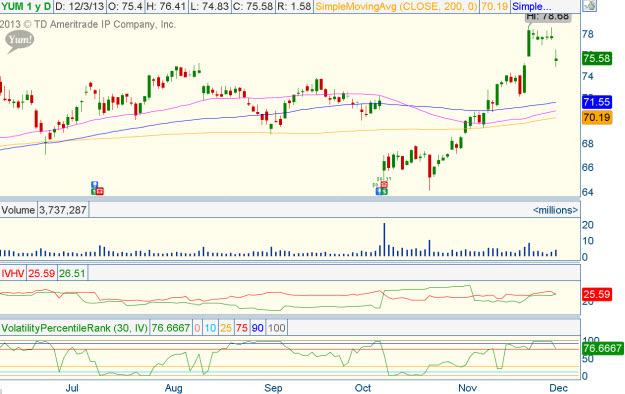
Task: Click the green 75.58 last price tag
Action: point(597,58)
